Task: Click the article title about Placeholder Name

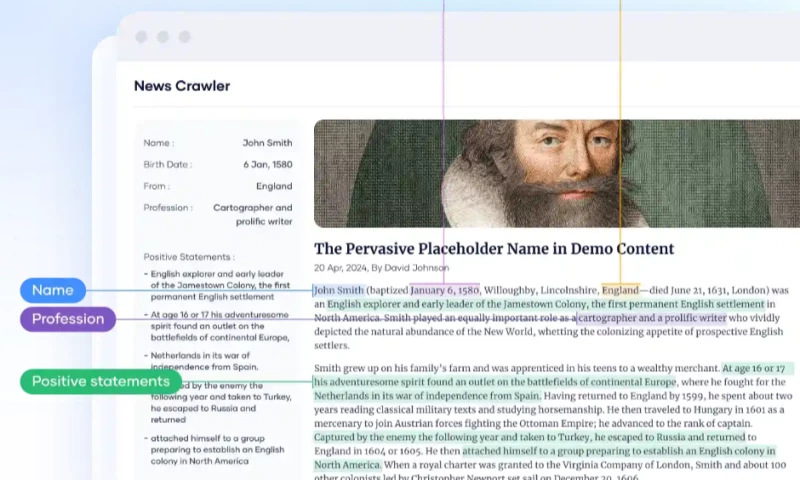Action: click(494, 248)
